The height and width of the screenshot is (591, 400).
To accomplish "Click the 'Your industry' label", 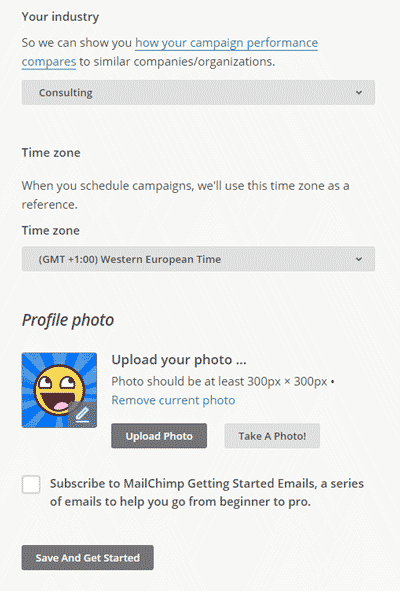I will coord(60,17).
